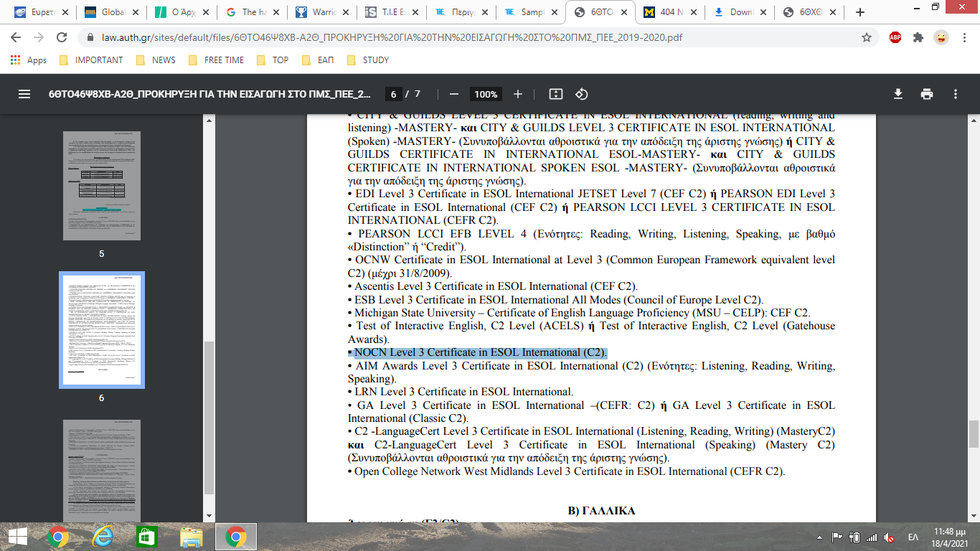Open the STUDY bookmarks folder
Image resolution: width=980 pixels, height=551 pixels.
click(367, 60)
